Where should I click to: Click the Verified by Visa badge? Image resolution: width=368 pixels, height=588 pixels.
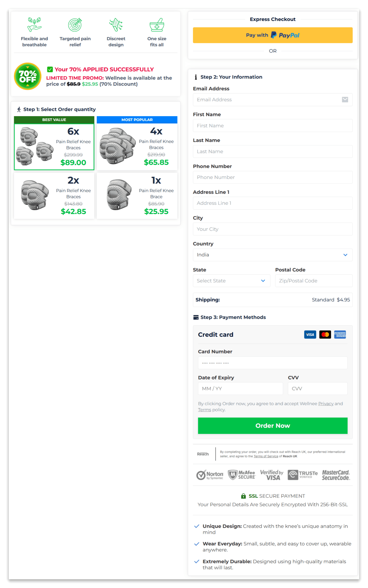coord(272,475)
